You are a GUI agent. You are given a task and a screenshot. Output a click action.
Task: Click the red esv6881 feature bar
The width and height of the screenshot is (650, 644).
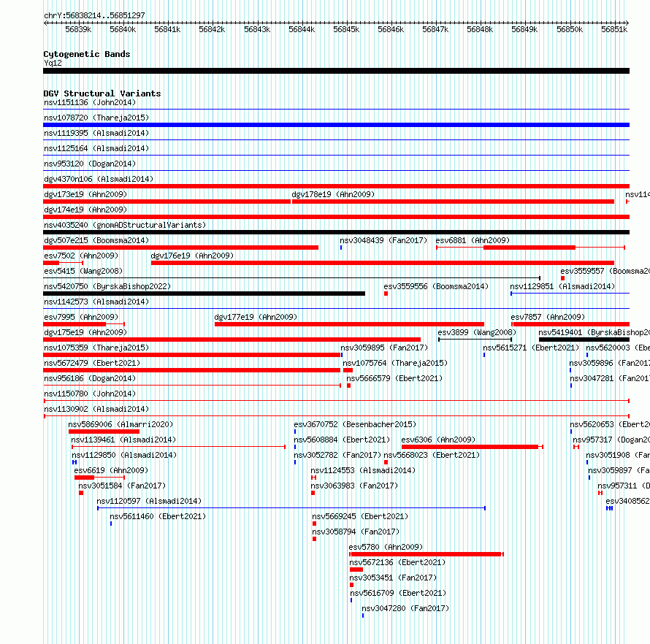tap(529, 248)
